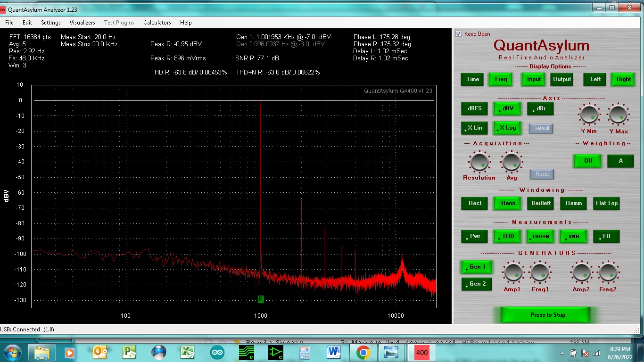Select the Rect window

(x=475, y=203)
